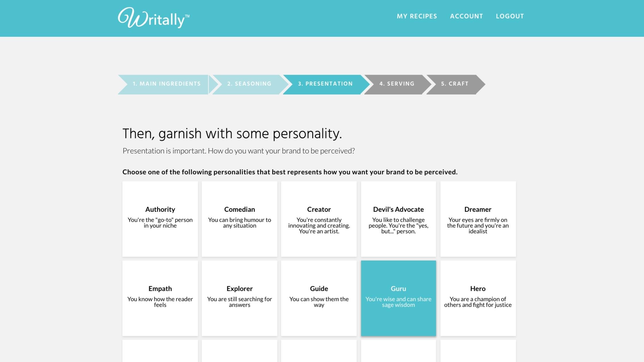Click the Writally logo

[154, 18]
